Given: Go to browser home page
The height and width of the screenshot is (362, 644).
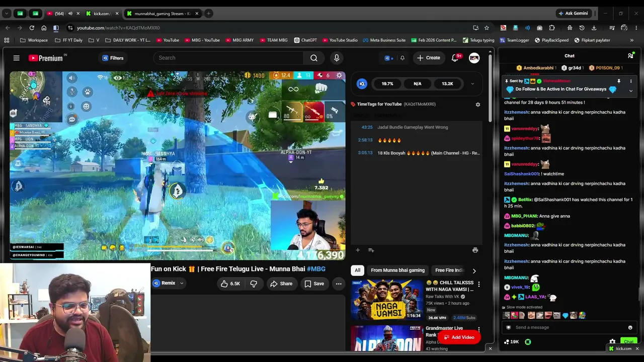Looking at the screenshot, I should coord(44,28).
